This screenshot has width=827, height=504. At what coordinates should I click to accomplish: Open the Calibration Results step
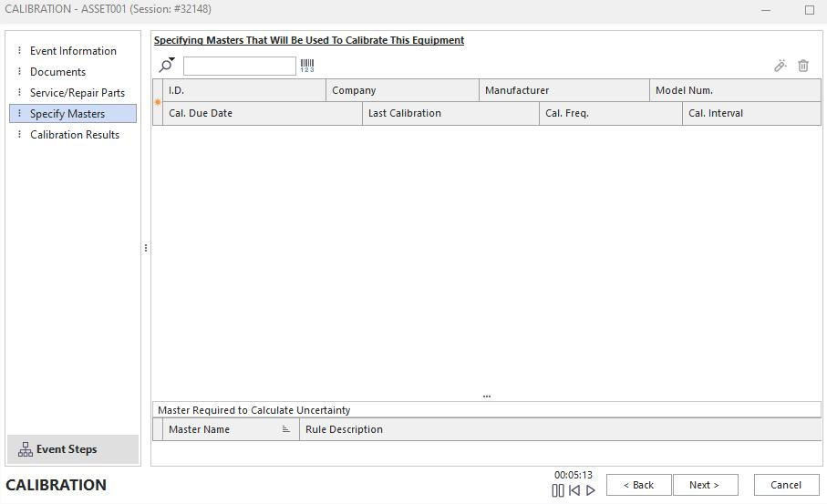click(75, 135)
